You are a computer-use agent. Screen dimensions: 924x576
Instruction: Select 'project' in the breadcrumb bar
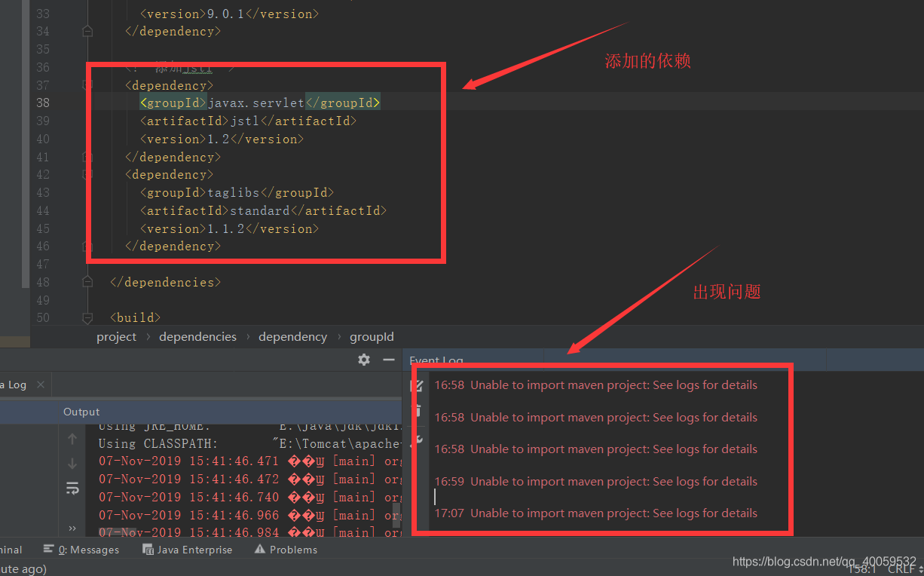coord(117,337)
